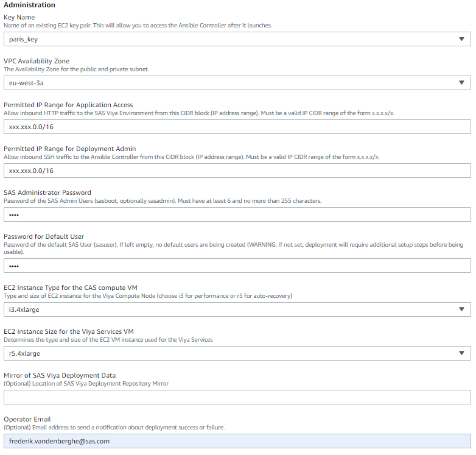Expand the Viya Services VM r5.4xlarge dropdown
The image size is (476, 455).
pyautogui.click(x=237, y=353)
